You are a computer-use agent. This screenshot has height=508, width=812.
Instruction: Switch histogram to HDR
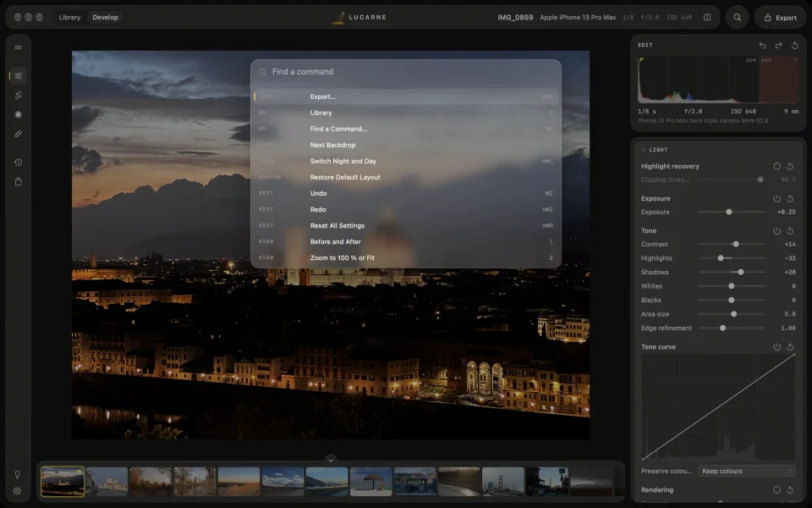pyautogui.click(x=766, y=60)
